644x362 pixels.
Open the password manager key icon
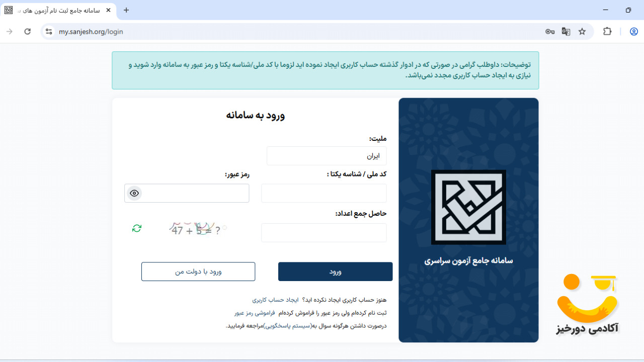[x=549, y=31]
